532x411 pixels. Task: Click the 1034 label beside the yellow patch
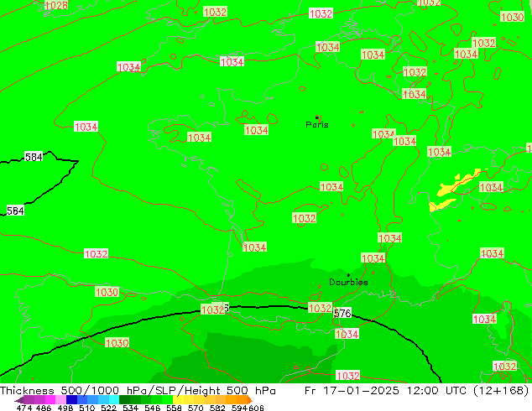491,187
